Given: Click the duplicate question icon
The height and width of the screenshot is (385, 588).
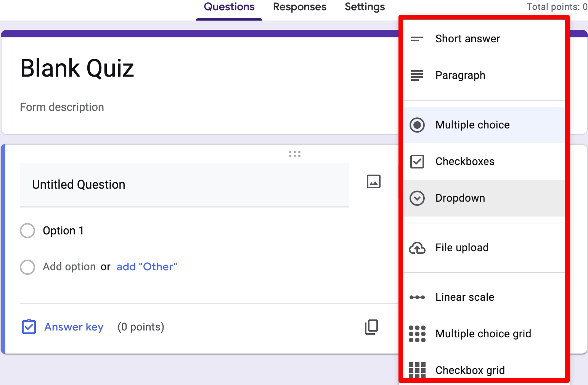Looking at the screenshot, I should 371,327.
